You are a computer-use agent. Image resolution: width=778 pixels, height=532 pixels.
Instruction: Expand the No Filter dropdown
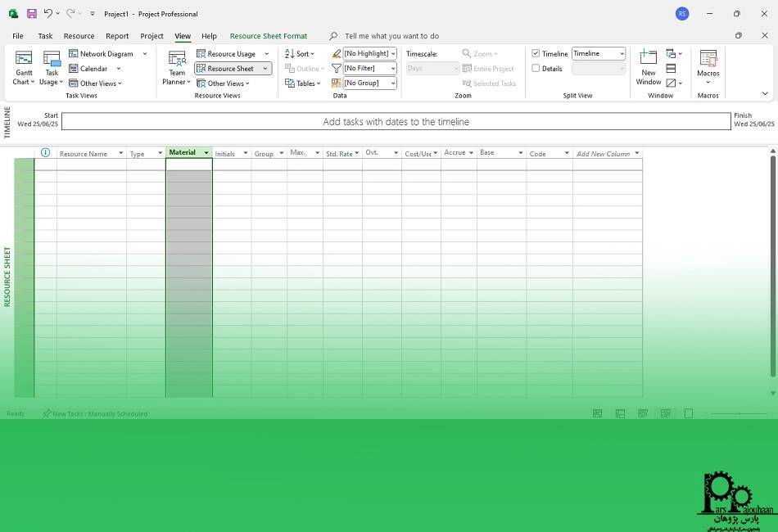369,69
